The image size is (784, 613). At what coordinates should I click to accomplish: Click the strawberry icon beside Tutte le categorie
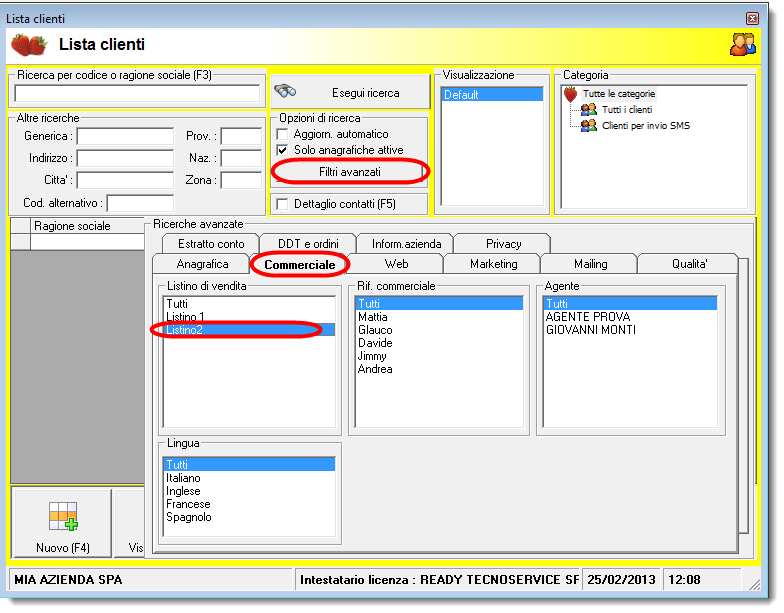pyautogui.click(x=570, y=94)
